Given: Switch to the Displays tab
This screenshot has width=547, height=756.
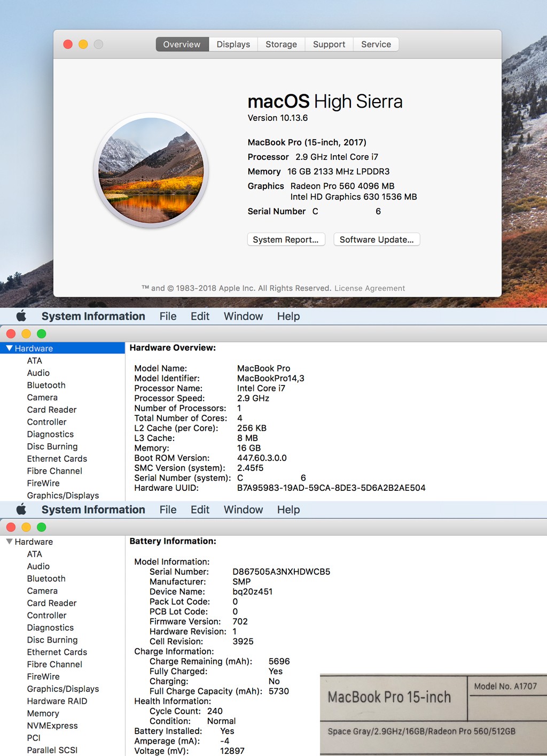Looking at the screenshot, I should point(233,44).
